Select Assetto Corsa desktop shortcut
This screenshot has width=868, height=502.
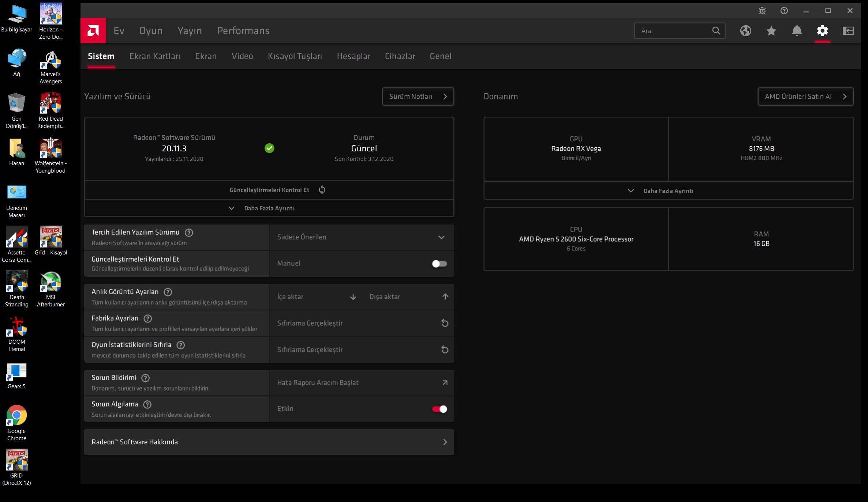coord(16,244)
